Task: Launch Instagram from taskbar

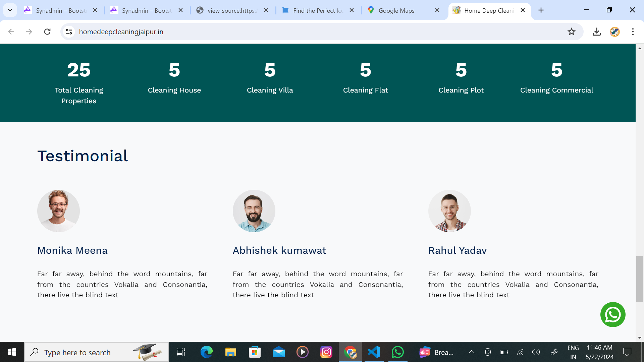Action: tap(326, 352)
